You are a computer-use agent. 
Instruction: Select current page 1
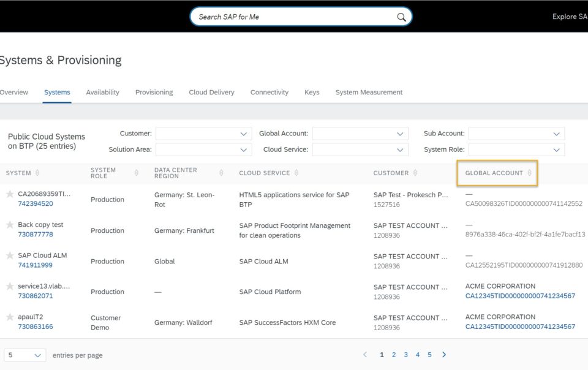tap(382, 355)
